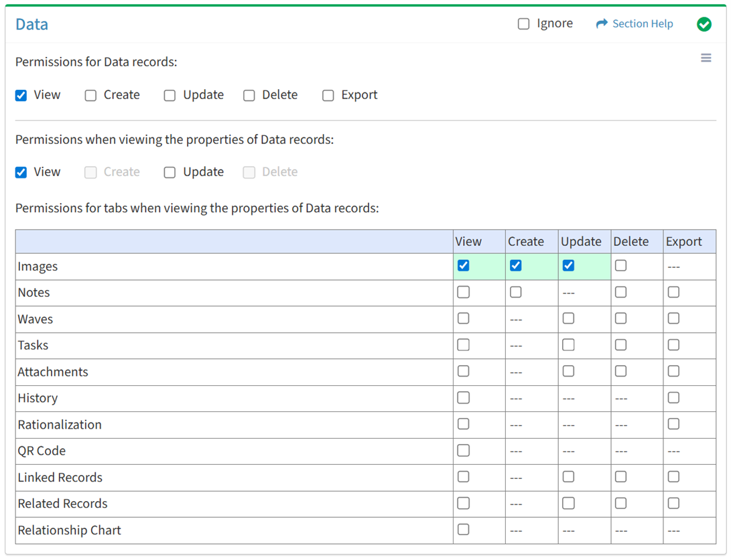Click the Section Help arrow icon

(601, 24)
